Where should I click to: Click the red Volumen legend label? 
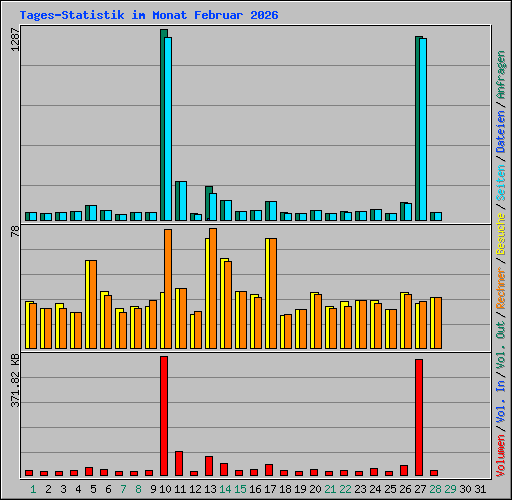tap(501, 456)
